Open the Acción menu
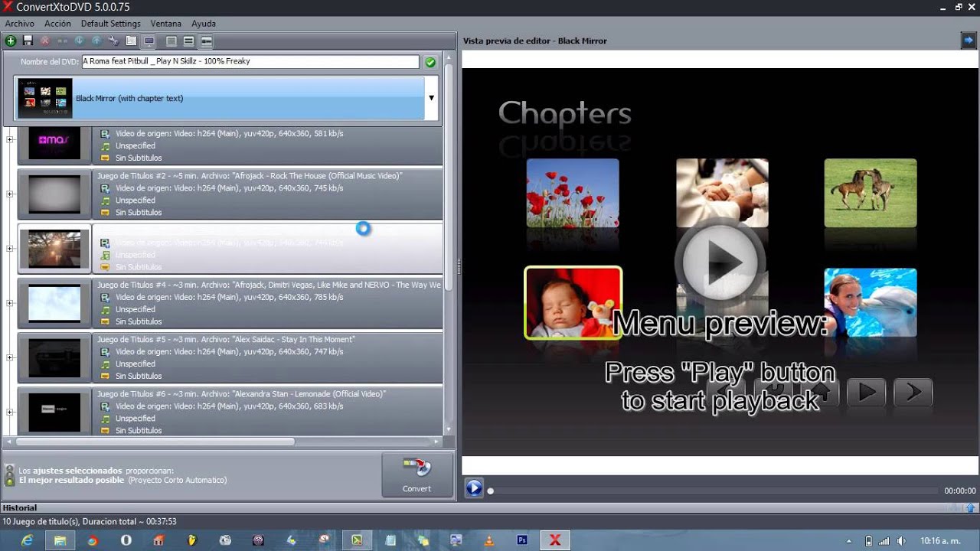Screen dimensions: 980x551 pyautogui.click(x=57, y=24)
